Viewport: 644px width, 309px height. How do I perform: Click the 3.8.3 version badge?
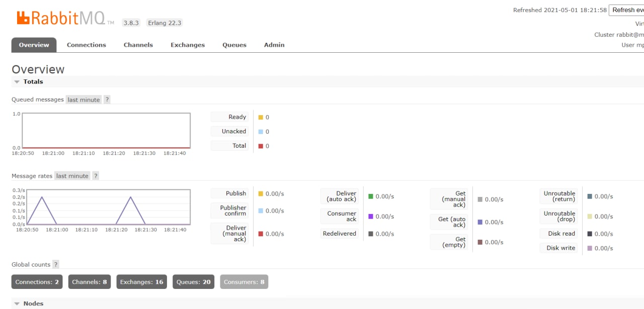pos(131,23)
